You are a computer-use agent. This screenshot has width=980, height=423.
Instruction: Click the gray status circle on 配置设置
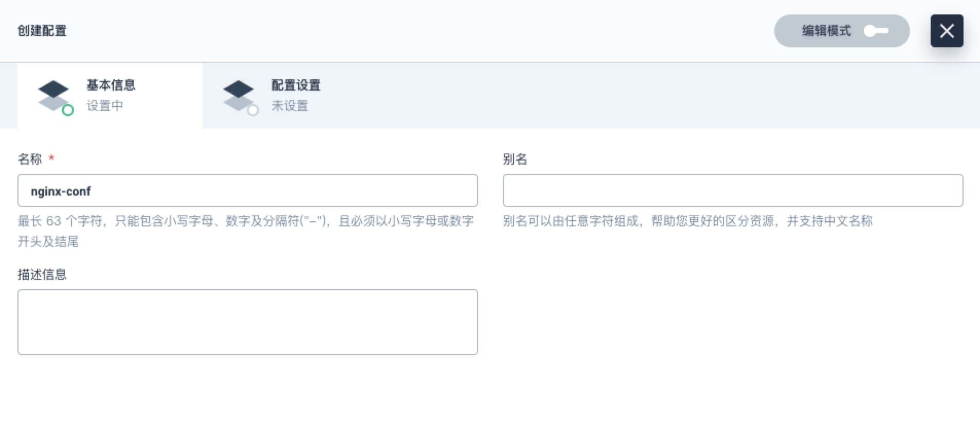tap(252, 110)
